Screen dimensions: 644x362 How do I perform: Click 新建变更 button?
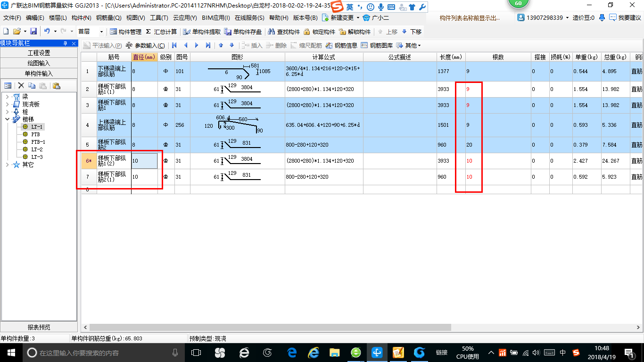click(341, 18)
